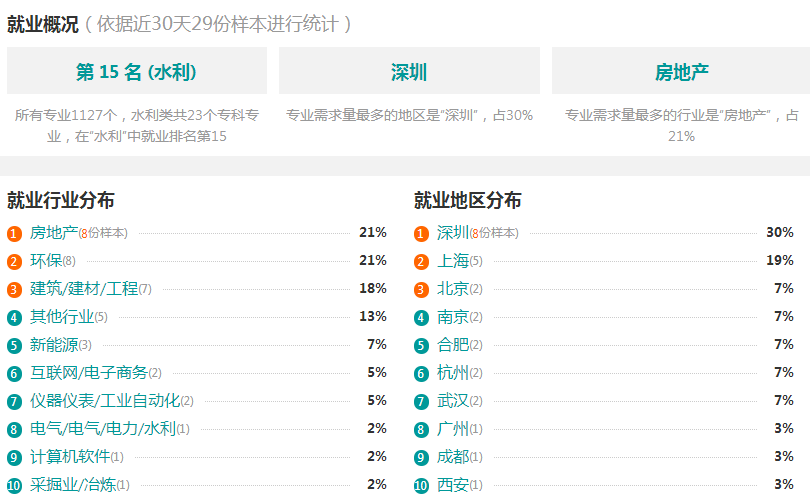Screen dimensions: 810x503
Task: Click rank badge 5 beside 新能源
Action: [x=14, y=345]
